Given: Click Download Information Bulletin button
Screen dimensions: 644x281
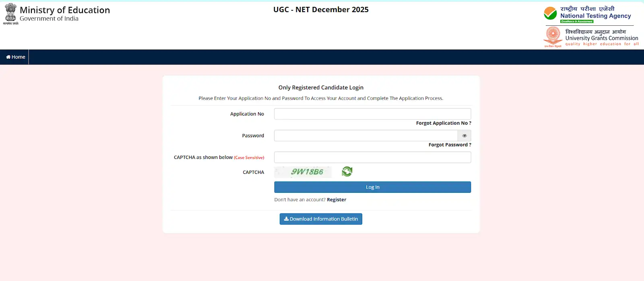Looking at the screenshot, I should (321, 219).
